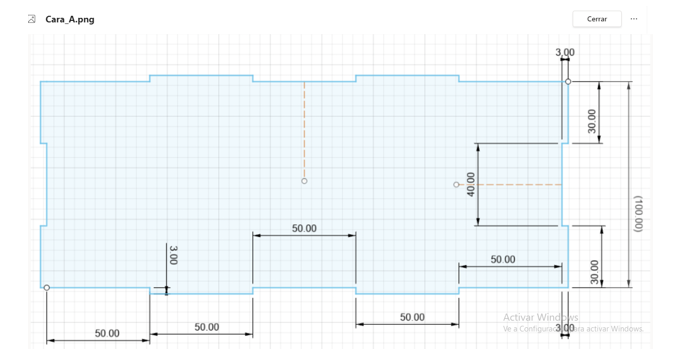This screenshot has height=364, width=690.
Task: Click the Cerrar button
Action: click(x=597, y=19)
